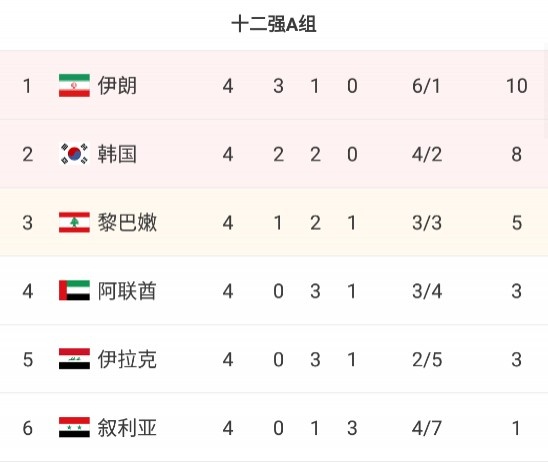Click UAE's 3/4 goal record
Image resolution: width=548 pixels, height=462 pixels.
tap(427, 291)
